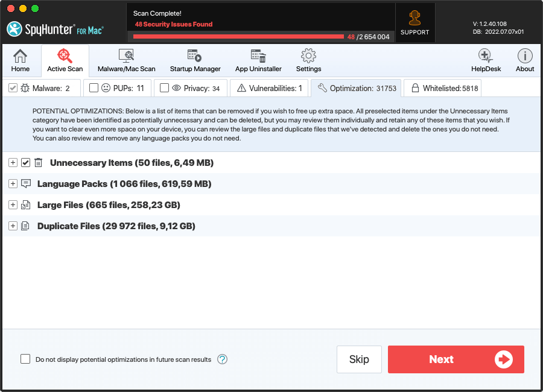Viewport: 543px width, 392px height.
Task: Open the Home toolbar icon
Action: pos(21,57)
